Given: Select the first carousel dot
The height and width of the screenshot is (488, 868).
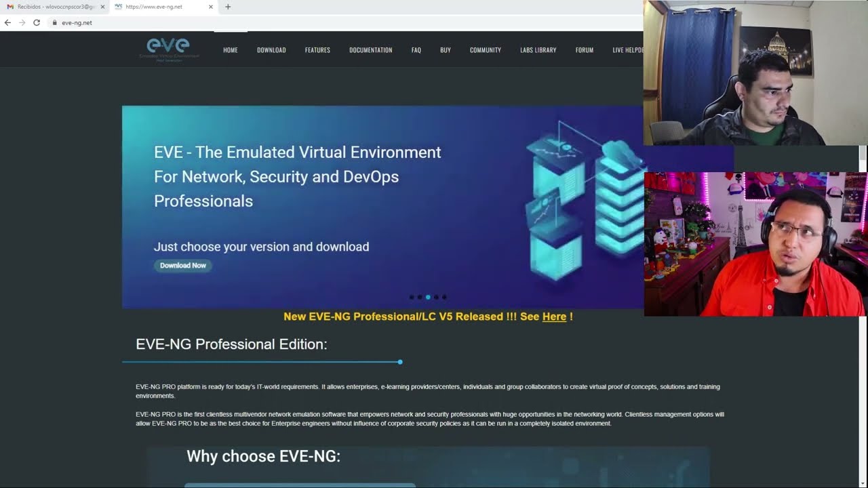Looking at the screenshot, I should click(x=412, y=297).
